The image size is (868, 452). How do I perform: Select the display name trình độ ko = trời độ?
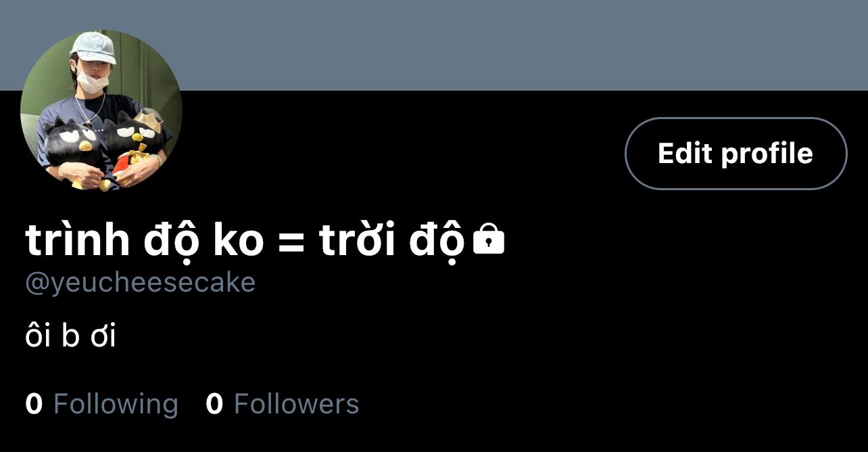tap(245, 241)
